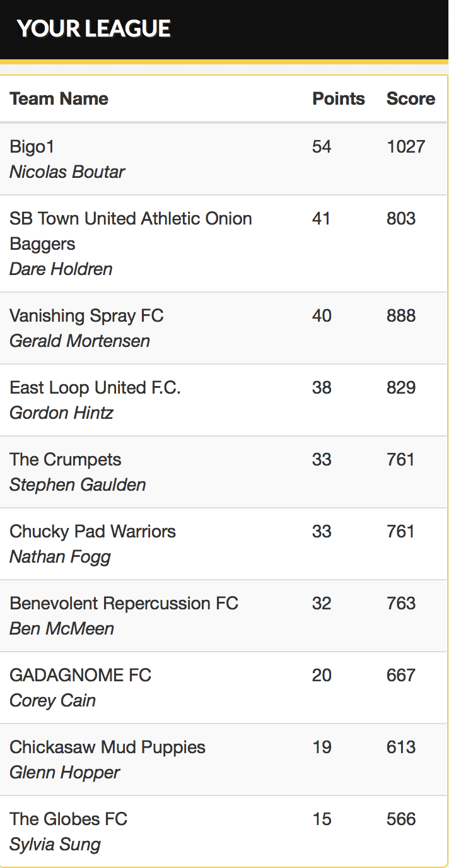
Task: Click Chucky Pad Warriors team name
Action: click(93, 531)
